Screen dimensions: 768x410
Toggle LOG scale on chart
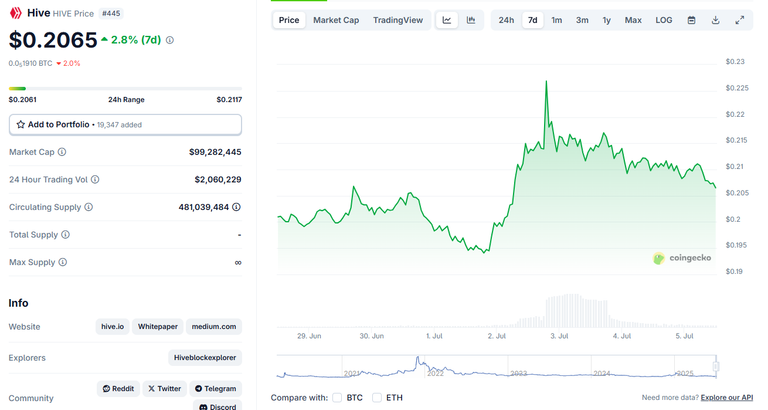point(664,20)
